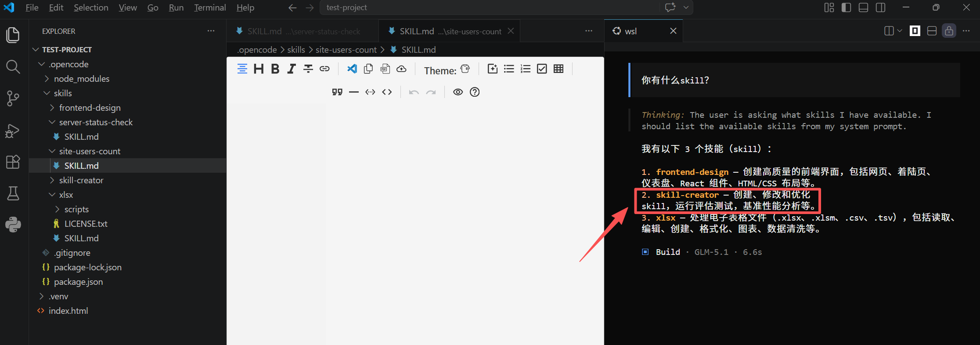Switch to the wsl terminal tab
980x345 pixels.
(644, 31)
